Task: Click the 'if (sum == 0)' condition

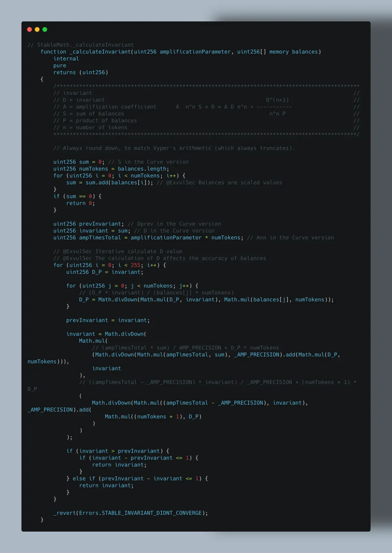Action: [x=77, y=196]
